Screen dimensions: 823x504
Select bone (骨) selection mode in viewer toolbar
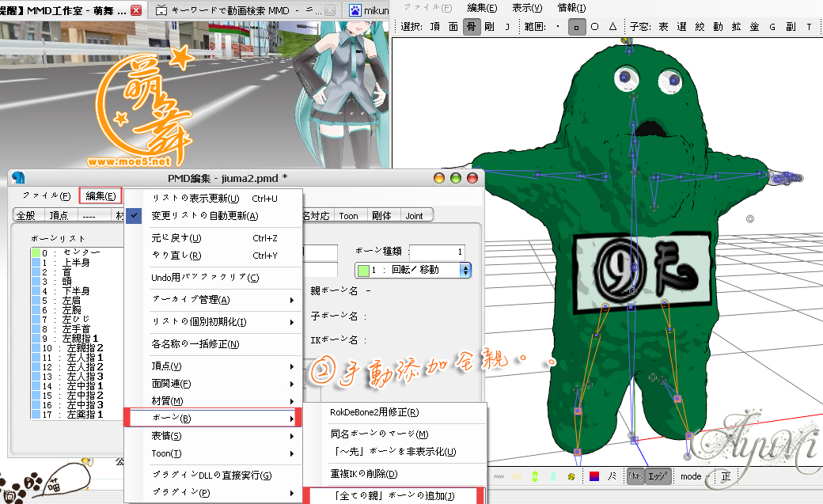pyautogui.click(x=472, y=26)
